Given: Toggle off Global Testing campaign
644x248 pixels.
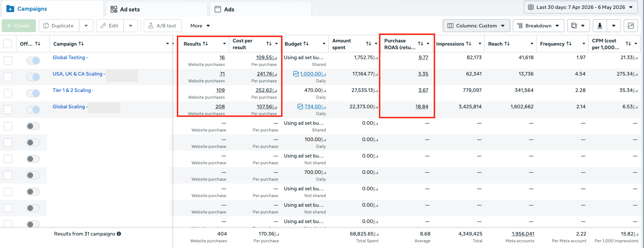Looking at the screenshot, I should (33, 61).
